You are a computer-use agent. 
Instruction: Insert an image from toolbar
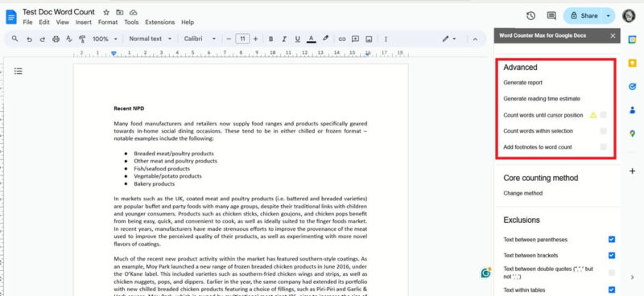369,39
